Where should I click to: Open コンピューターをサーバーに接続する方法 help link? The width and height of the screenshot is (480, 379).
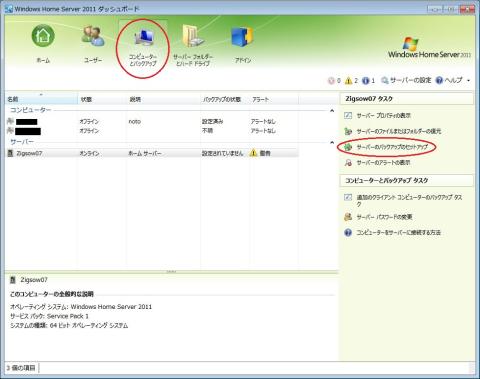coord(399,232)
